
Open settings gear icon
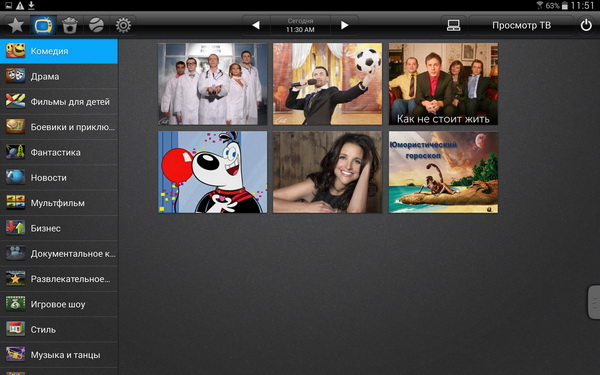pos(123,25)
